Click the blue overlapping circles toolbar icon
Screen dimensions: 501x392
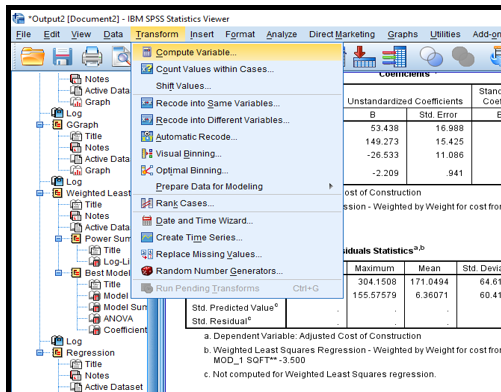tap(431, 57)
